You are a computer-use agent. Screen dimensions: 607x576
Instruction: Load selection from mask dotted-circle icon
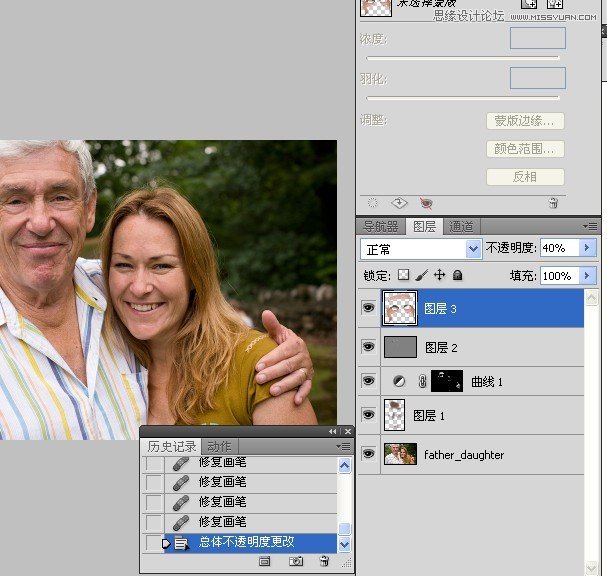[372, 202]
